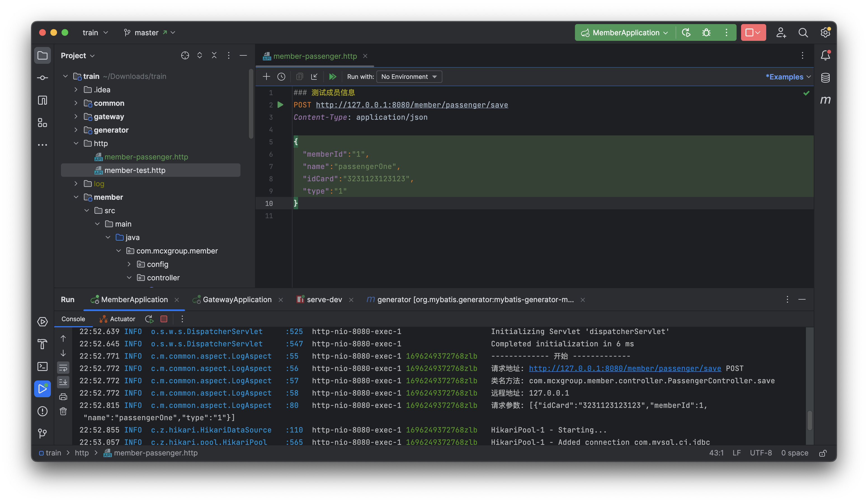The width and height of the screenshot is (868, 503).
Task: Select member-passenger.http in project tree
Action: [146, 157]
